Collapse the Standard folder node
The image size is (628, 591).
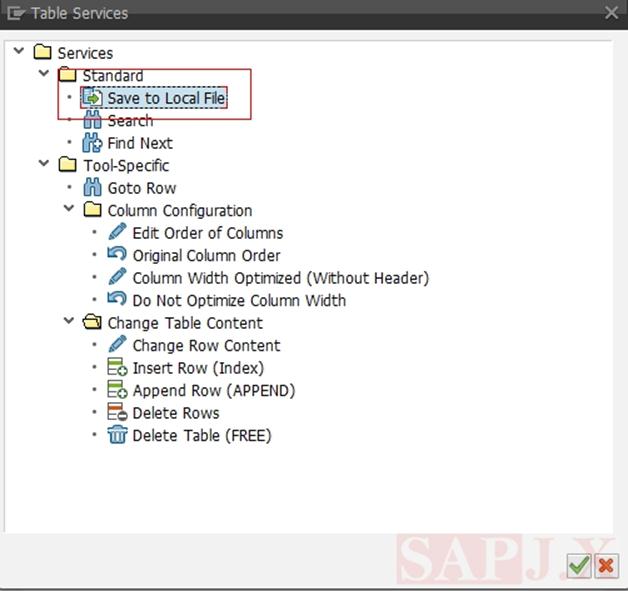pos(44,74)
